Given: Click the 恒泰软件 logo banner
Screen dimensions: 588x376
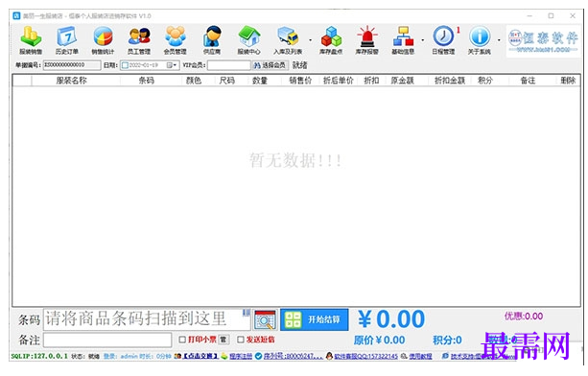Looking at the screenshot, I should 543,41.
